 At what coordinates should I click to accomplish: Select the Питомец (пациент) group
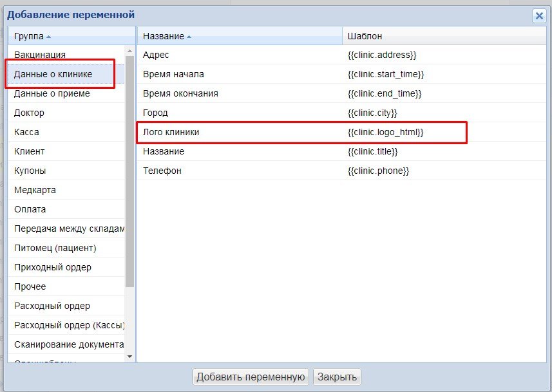tap(55, 248)
